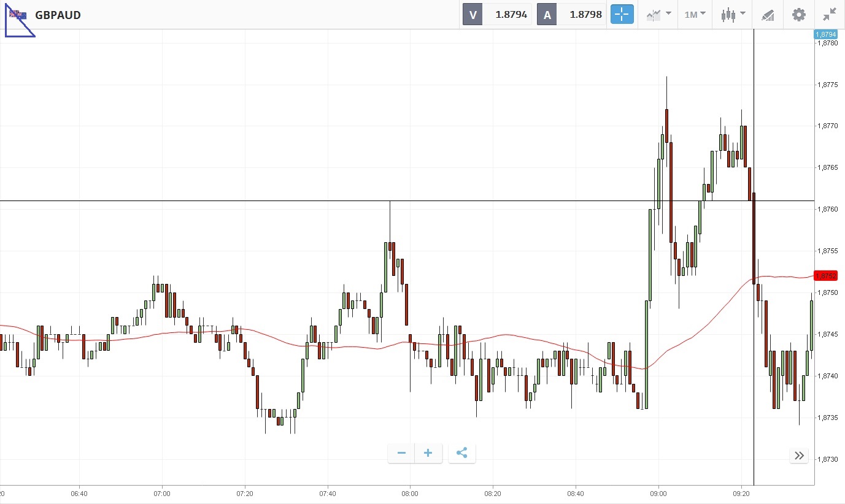This screenshot has width=845, height=504.
Task: Click the 08:20 time axis label
Action: click(x=493, y=493)
